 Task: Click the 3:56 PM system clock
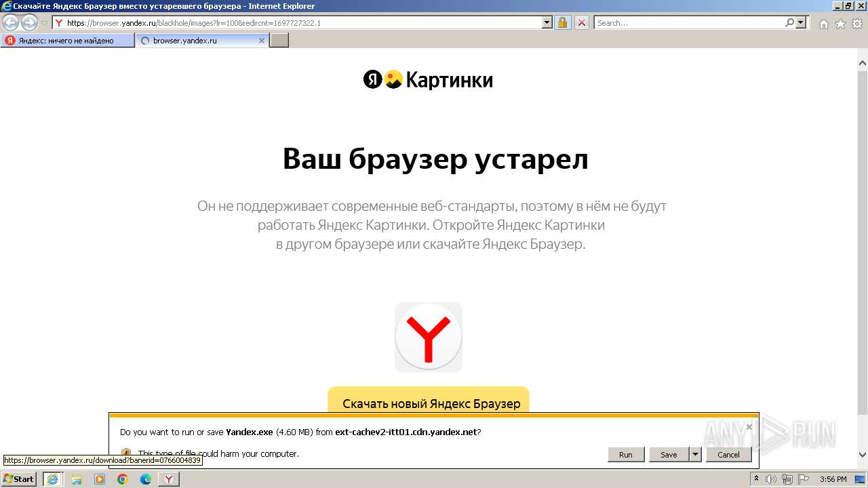pyautogui.click(x=833, y=479)
